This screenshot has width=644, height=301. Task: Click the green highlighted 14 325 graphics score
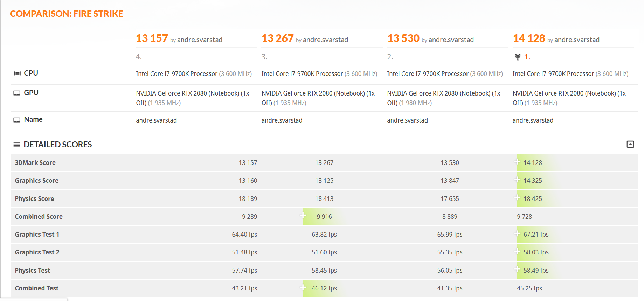tap(533, 181)
